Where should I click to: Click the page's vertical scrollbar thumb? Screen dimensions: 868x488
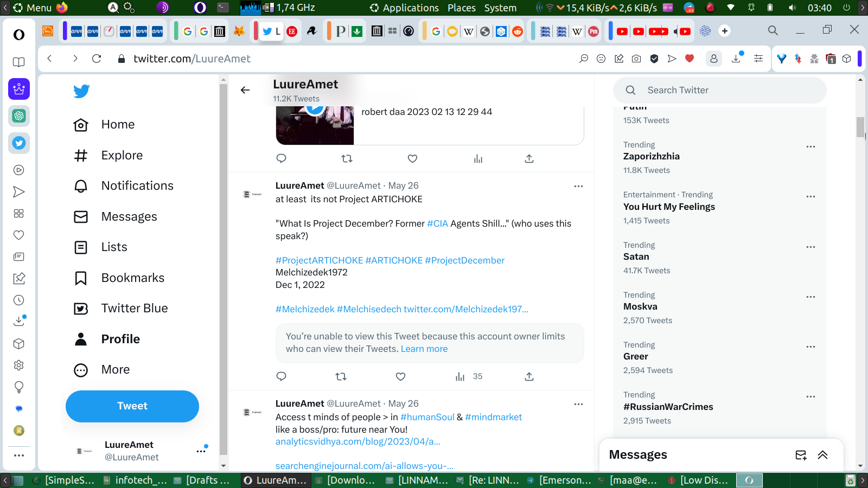pos(860,127)
